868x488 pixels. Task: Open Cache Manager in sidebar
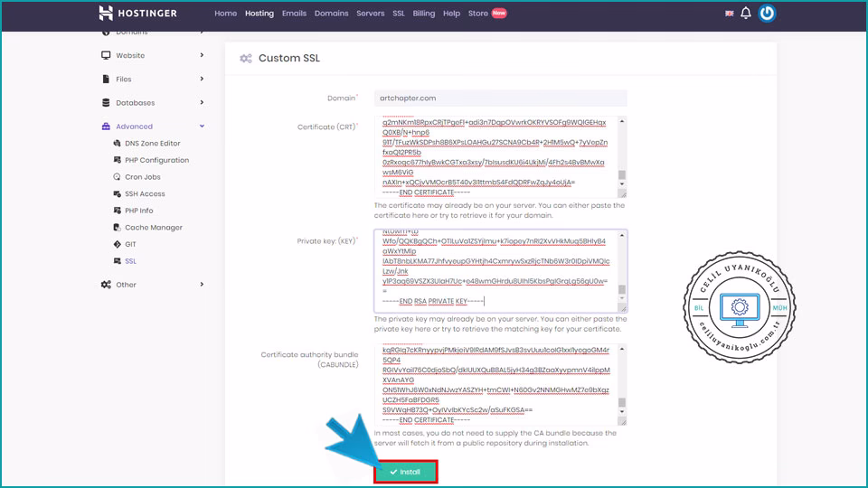click(153, 228)
